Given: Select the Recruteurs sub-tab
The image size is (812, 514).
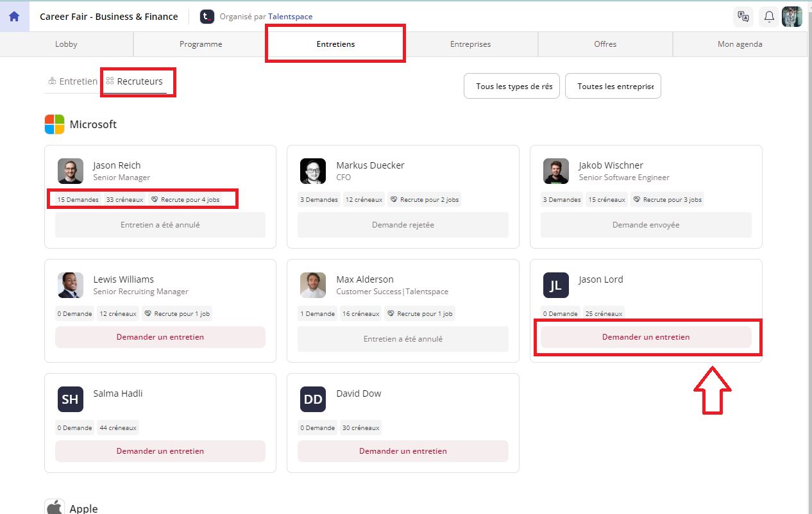Looking at the screenshot, I should (135, 81).
